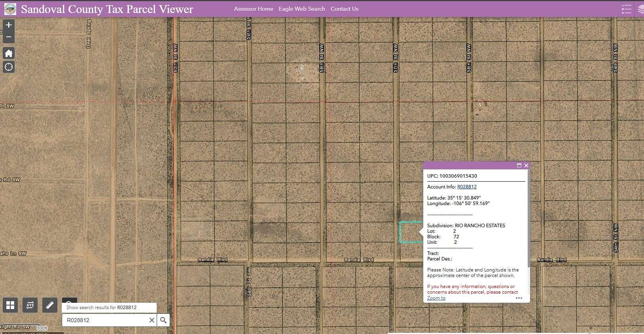Viewport: 644px width, 334px height.
Task: Click the 300ft scale bar
Action: pos(24,328)
